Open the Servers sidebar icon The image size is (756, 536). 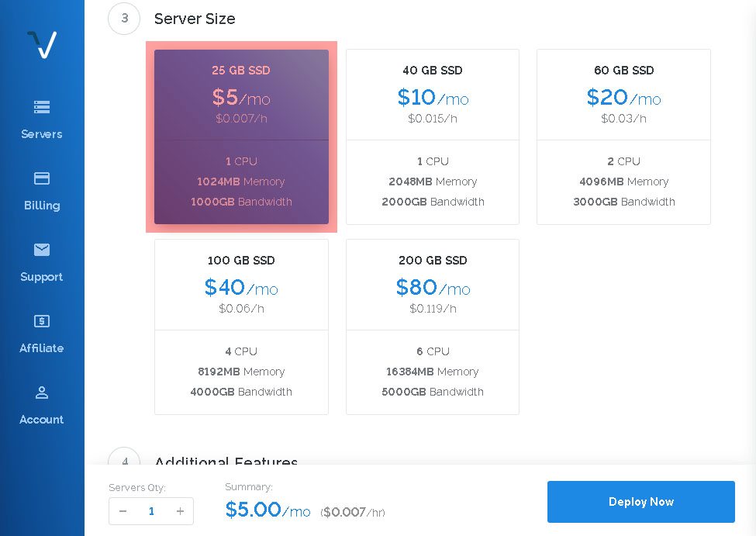41,106
